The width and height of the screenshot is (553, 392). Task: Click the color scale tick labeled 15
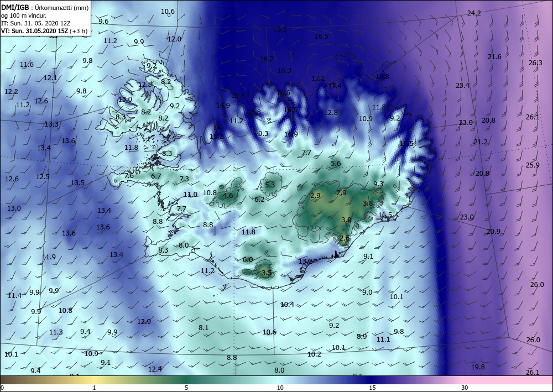(x=372, y=388)
